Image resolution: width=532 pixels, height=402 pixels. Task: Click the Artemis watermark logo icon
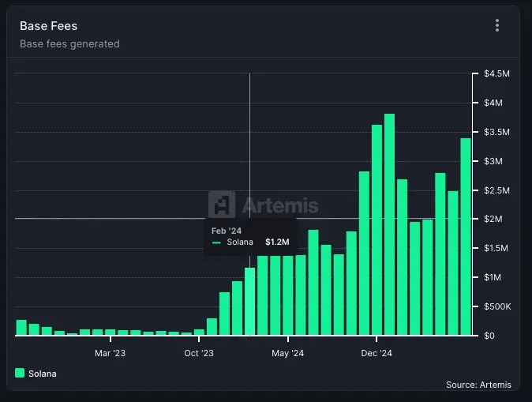coord(223,205)
